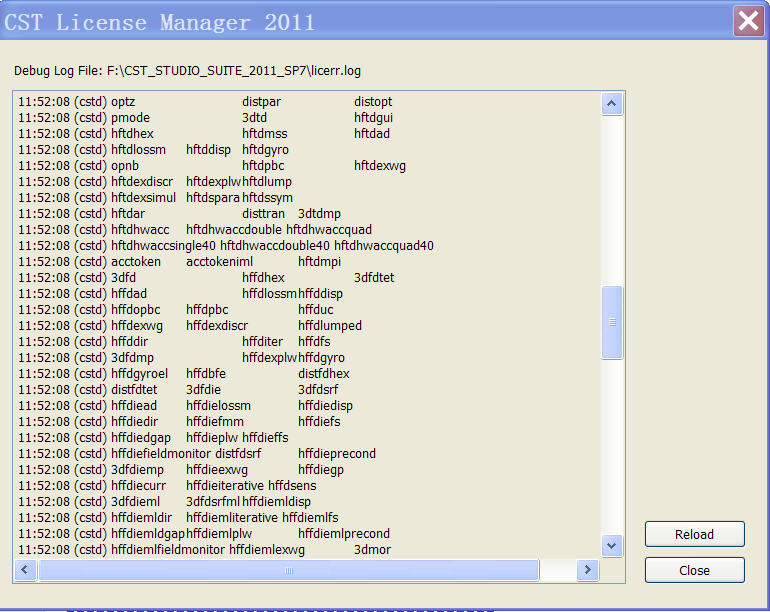This screenshot has width=770, height=612.
Task: Click the log entry 'hftdexdiscr'
Action: [x=142, y=182]
